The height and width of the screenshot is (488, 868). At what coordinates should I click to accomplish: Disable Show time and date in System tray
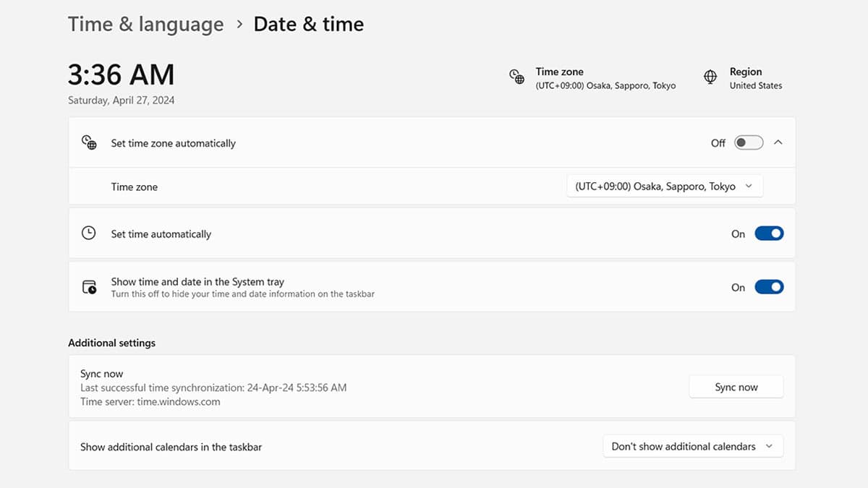[769, 287]
